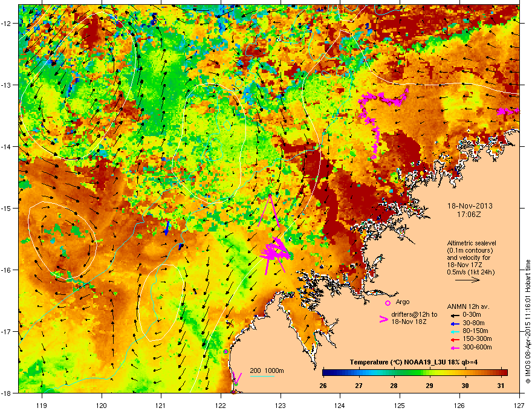Click the 'drifters@12h to' legend label

[414, 315]
